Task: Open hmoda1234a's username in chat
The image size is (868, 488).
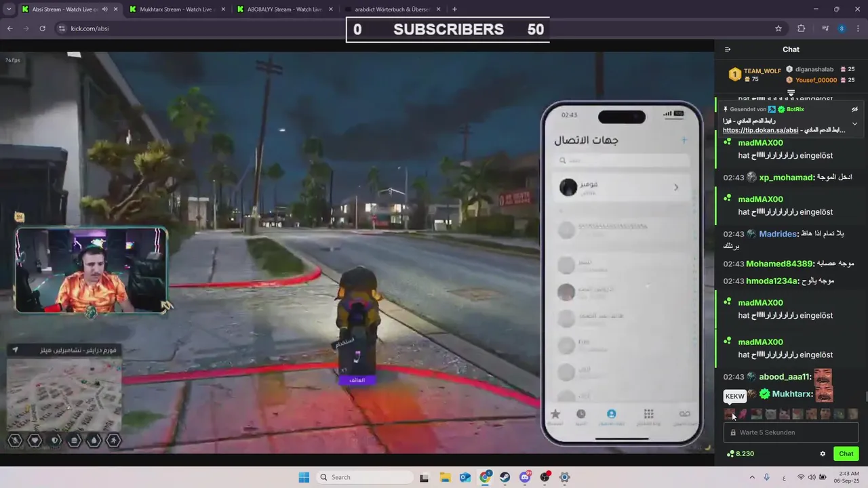Action: coord(771,281)
